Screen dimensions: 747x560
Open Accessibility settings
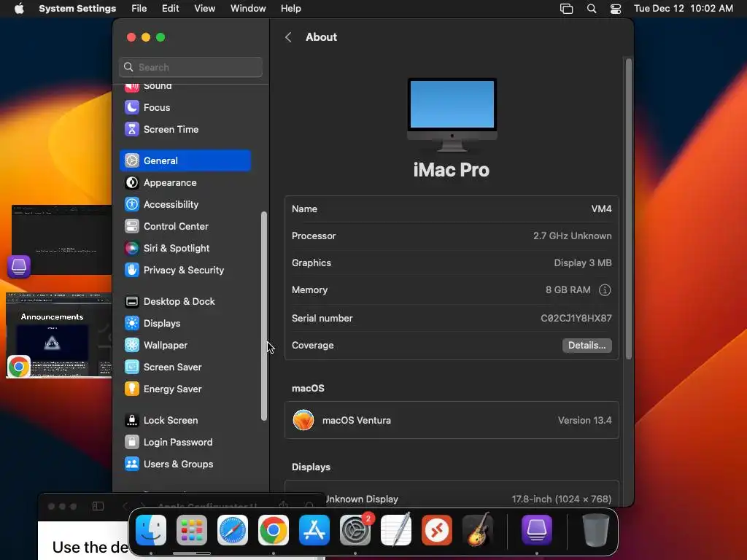click(x=185, y=205)
